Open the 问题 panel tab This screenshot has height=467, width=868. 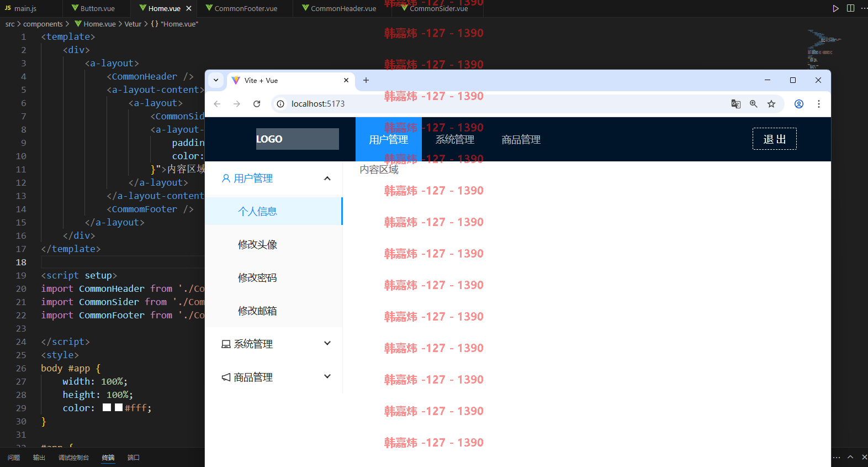(14, 458)
